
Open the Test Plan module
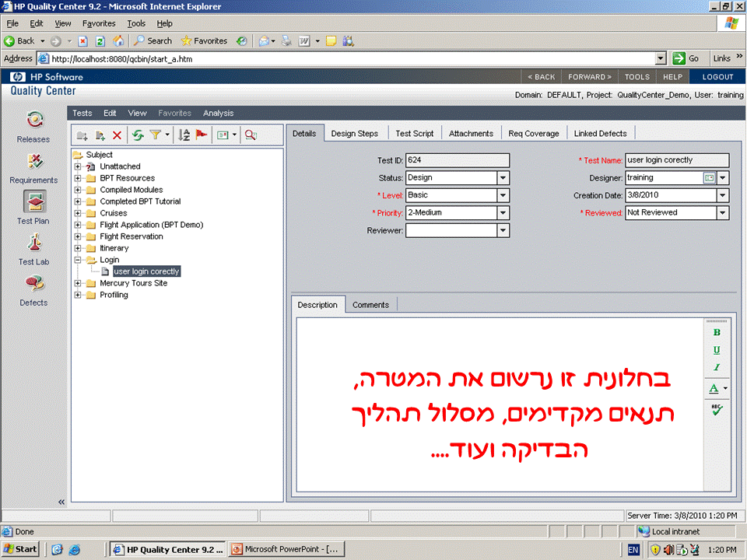pos(33,208)
